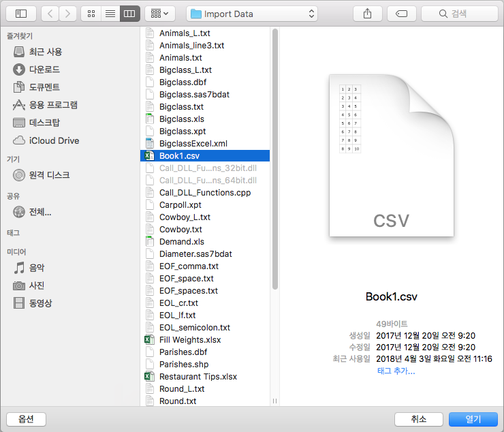Click the column resize handle

275,401
